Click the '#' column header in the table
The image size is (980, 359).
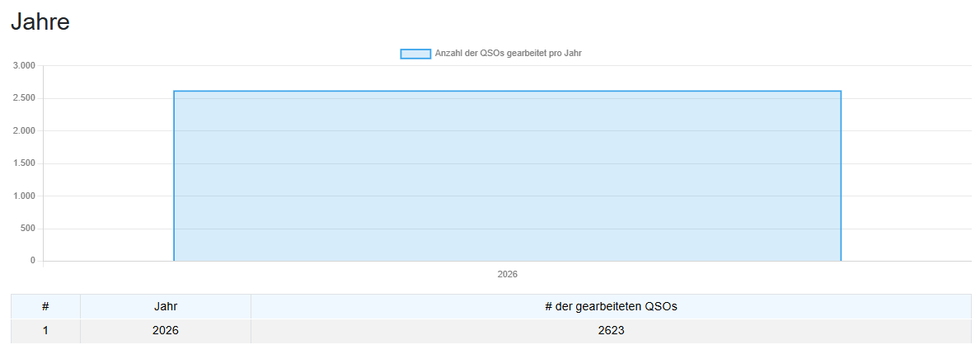[45, 307]
